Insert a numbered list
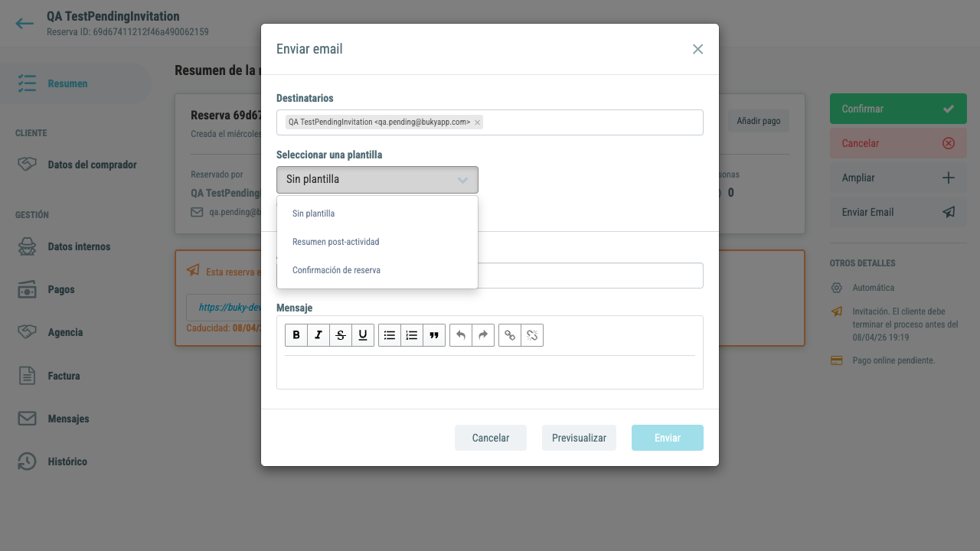Screen dimensions: 980x551 412,335
